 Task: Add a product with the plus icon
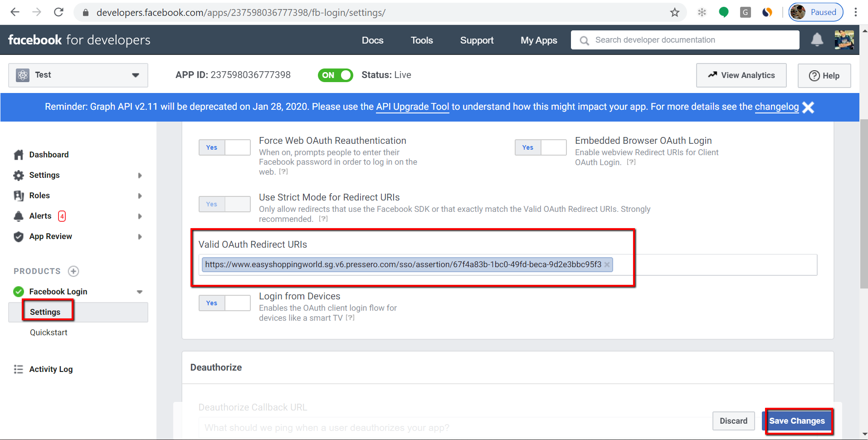(x=73, y=271)
